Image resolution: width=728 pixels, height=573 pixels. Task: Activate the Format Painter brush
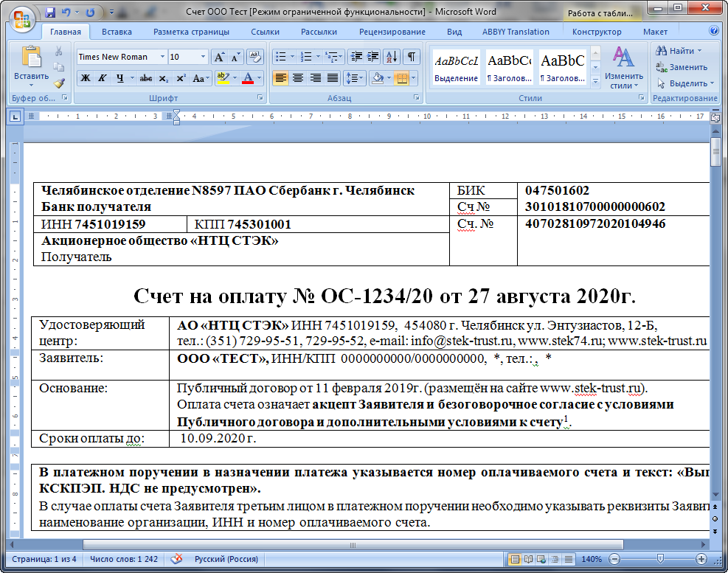pos(58,83)
